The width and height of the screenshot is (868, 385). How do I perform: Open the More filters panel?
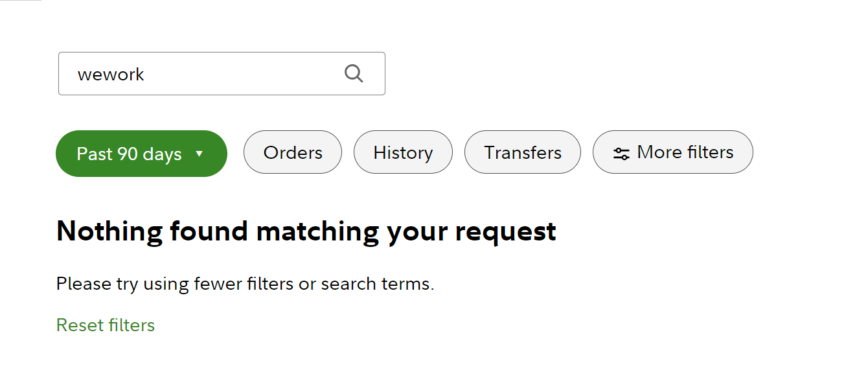tap(673, 152)
